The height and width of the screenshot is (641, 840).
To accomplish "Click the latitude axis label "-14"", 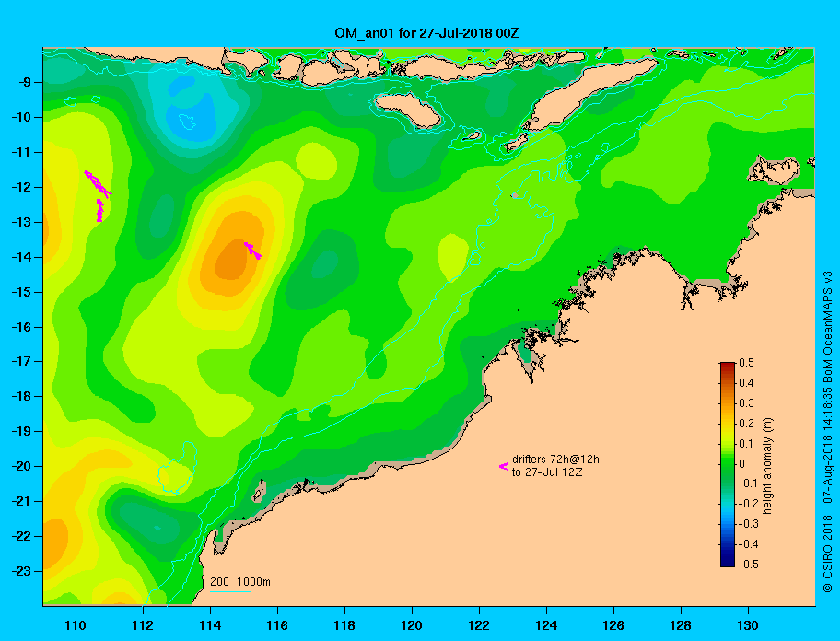I will (x=21, y=257).
